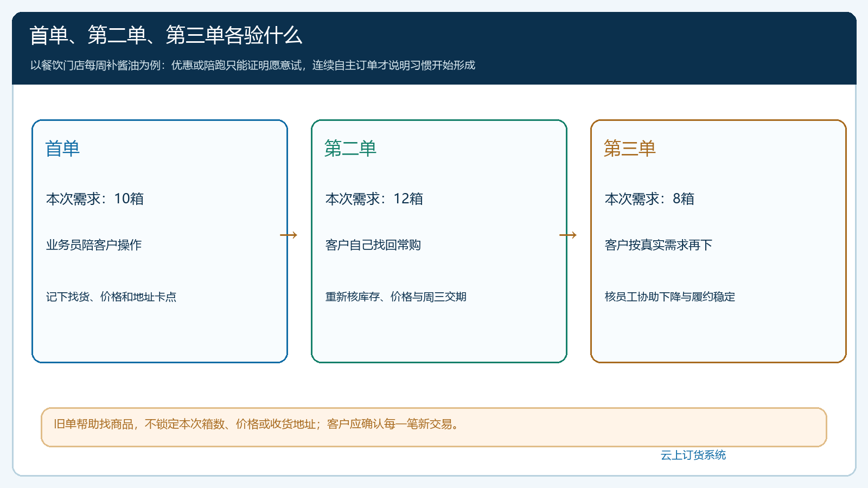Click the 第二单 card heading
The height and width of the screenshot is (488, 868).
point(350,148)
